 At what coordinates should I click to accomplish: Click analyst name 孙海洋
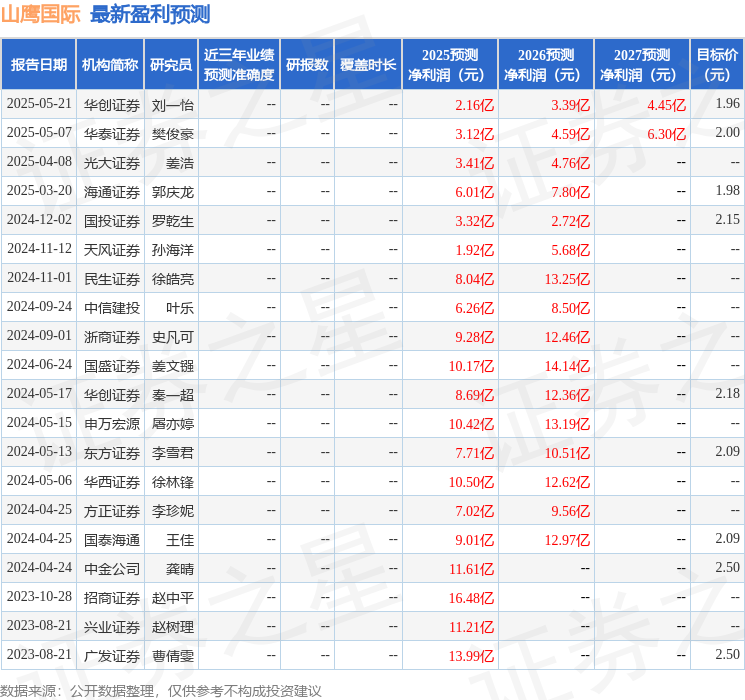(173, 250)
